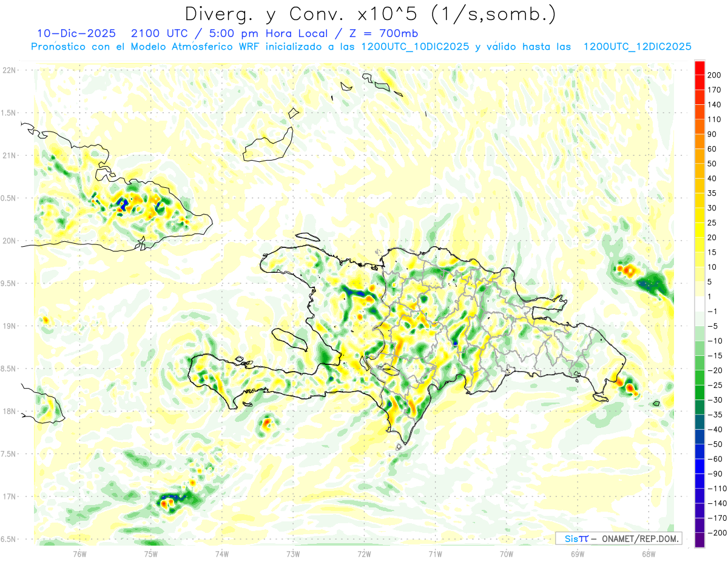Click the '74W' longitude label

coord(222,554)
